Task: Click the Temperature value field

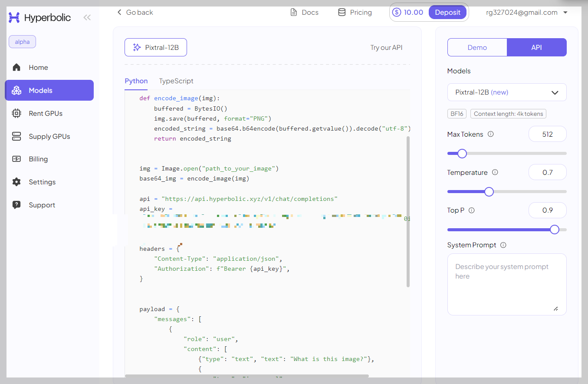Action: 548,172
